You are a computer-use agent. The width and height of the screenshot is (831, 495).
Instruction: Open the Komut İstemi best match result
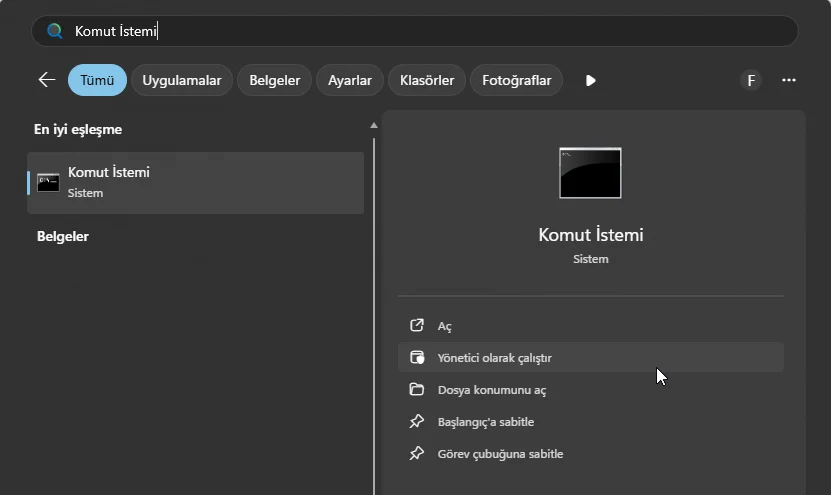196,183
